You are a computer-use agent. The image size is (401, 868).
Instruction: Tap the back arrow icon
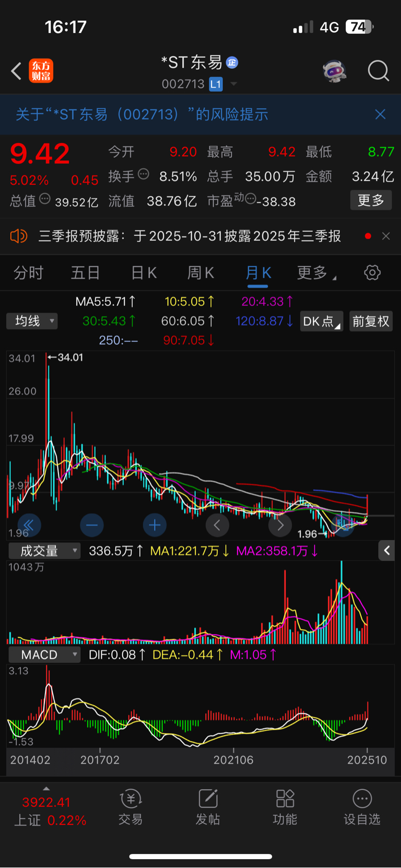pos(16,71)
